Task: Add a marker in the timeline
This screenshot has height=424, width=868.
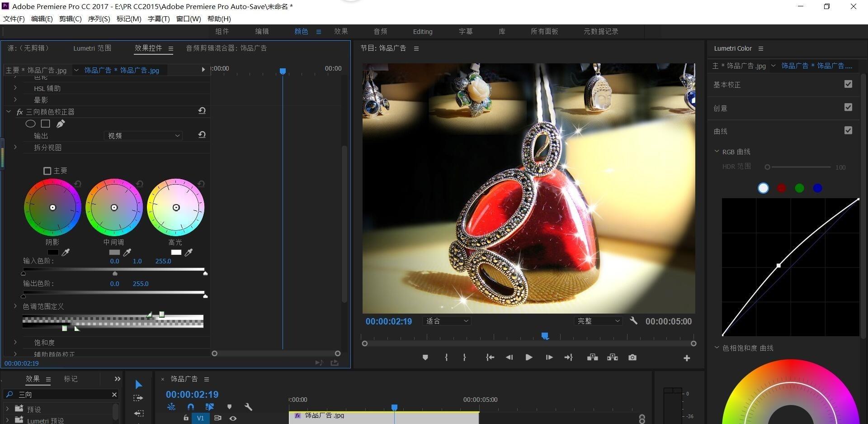Action: 229,407
